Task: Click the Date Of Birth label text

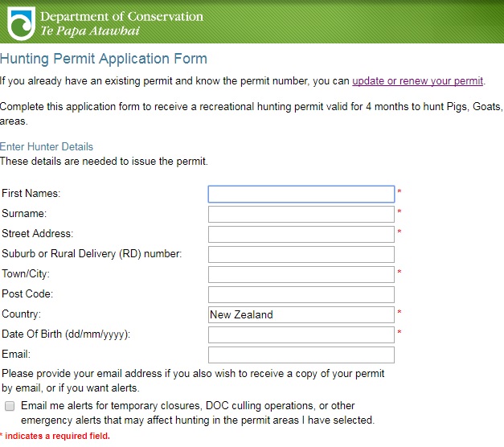Action: coord(66,334)
